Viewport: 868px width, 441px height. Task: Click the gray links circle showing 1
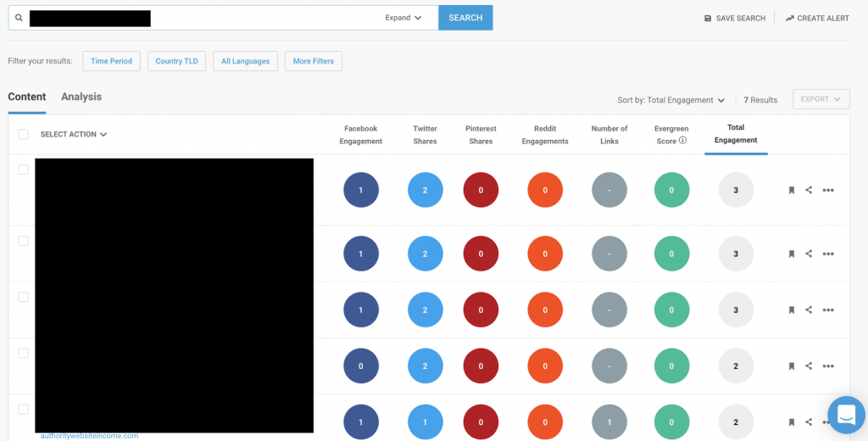(x=609, y=422)
